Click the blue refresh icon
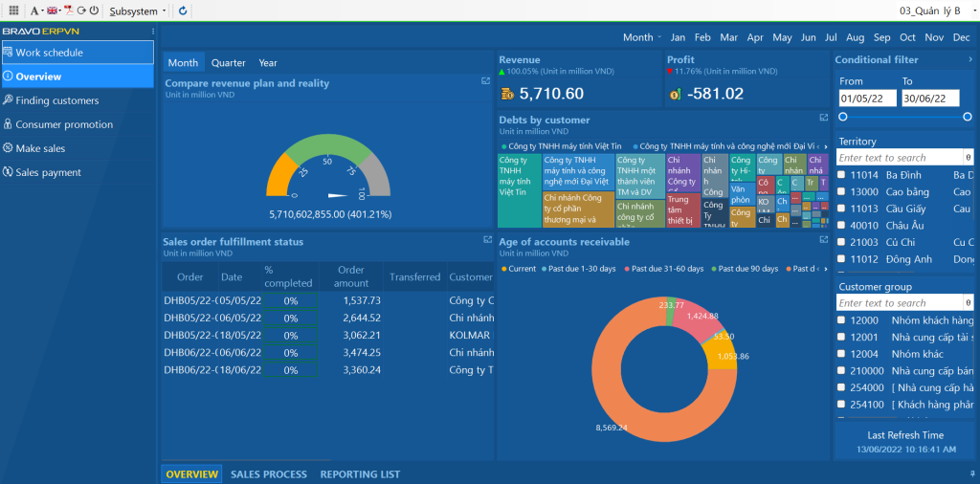This screenshot has height=484, width=980. point(183,11)
